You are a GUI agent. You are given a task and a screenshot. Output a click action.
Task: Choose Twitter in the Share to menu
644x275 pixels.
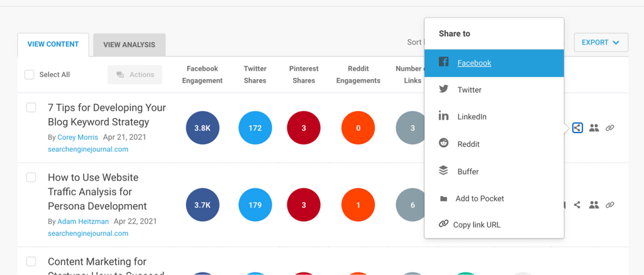tap(469, 90)
